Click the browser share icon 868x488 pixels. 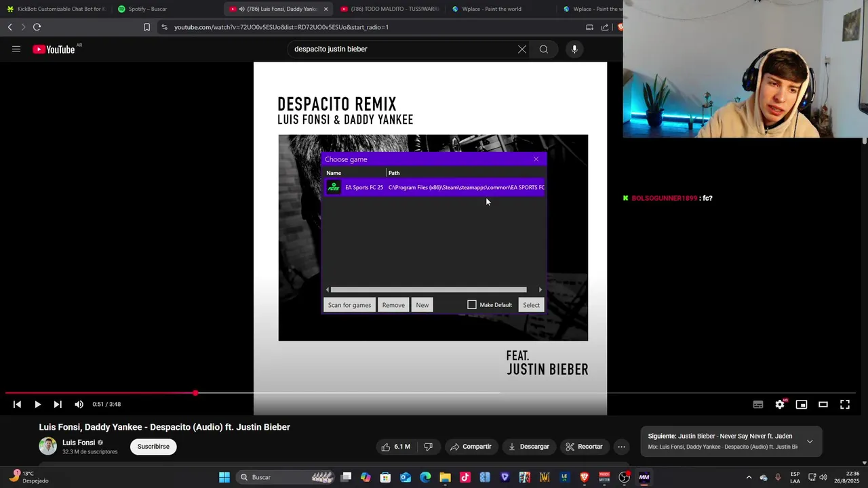click(605, 27)
